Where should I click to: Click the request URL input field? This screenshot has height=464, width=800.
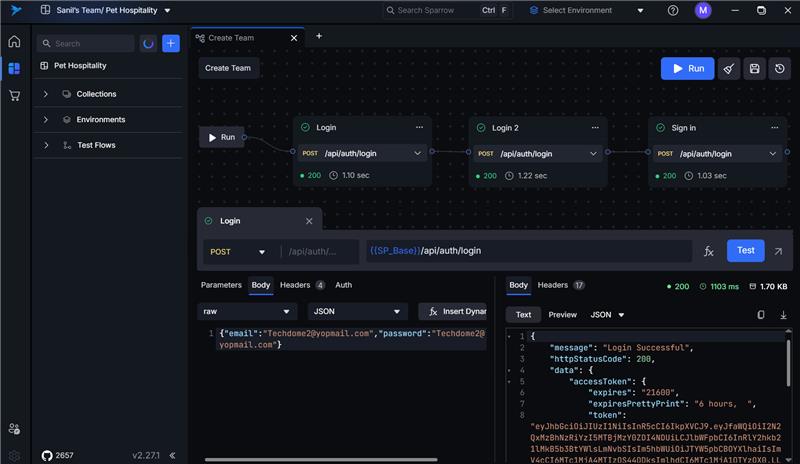point(529,251)
